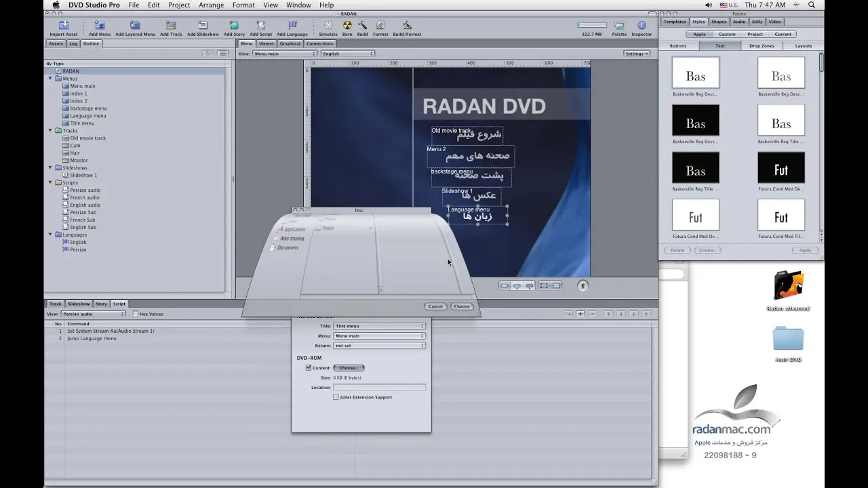Image resolution: width=868 pixels, height=488 pixels.
Task: Click the Add Slideshow toolbar icon
Action: pyautogui.click(x=203, y=26)
